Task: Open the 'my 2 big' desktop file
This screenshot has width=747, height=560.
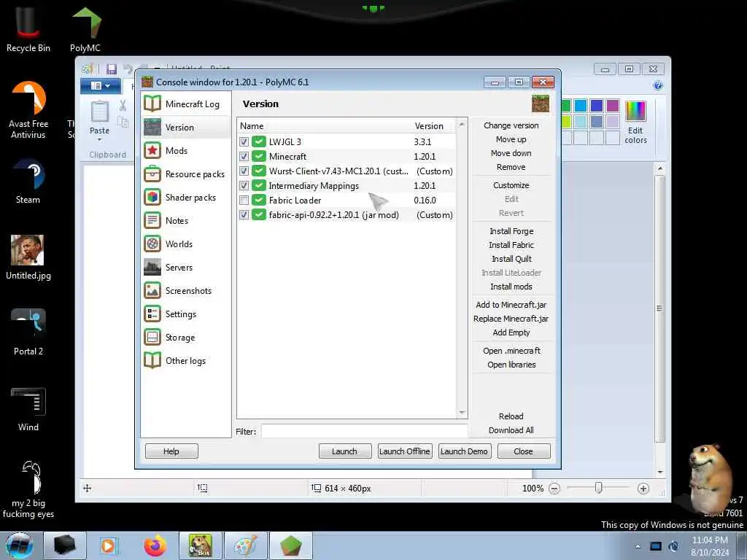Action: coord(28,489)
